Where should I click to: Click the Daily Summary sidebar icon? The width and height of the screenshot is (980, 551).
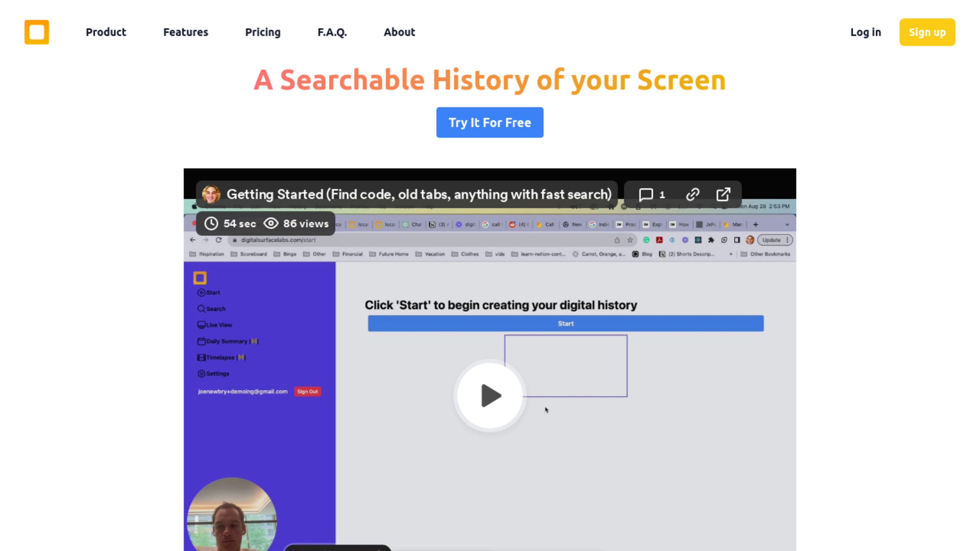[201, 341]
